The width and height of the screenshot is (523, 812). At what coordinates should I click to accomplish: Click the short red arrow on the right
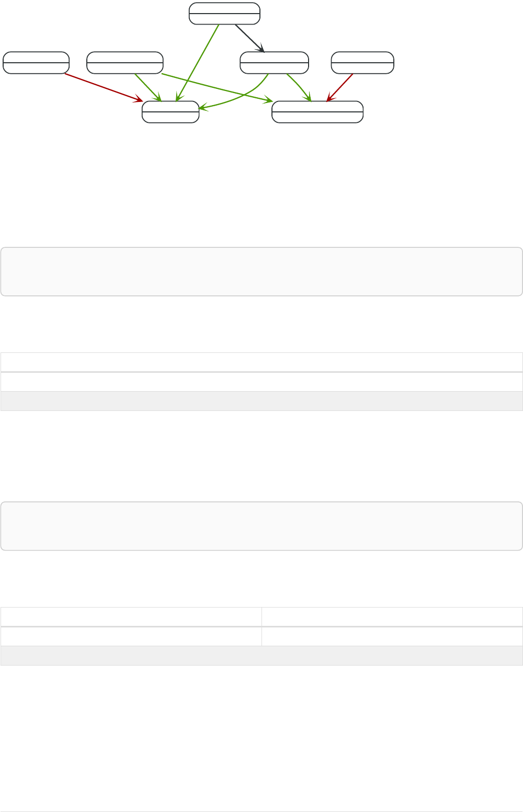340,87
